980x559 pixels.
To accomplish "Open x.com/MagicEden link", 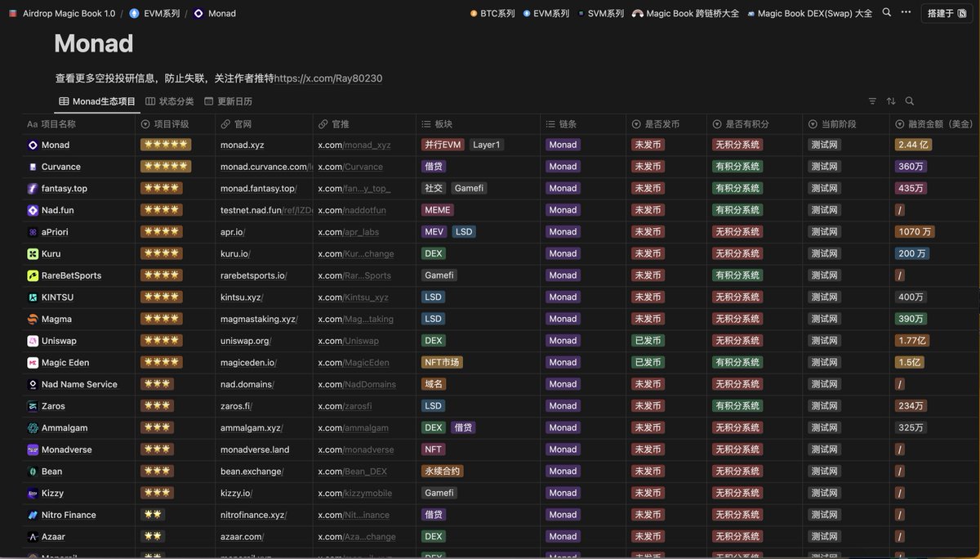I will [x=354, y=363].
